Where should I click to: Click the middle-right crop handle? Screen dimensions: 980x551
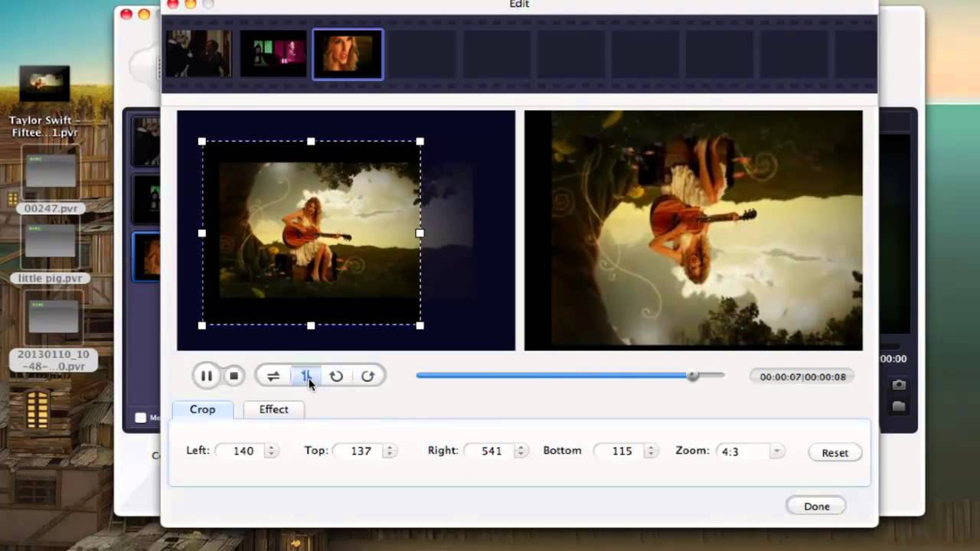pos(420,233)
